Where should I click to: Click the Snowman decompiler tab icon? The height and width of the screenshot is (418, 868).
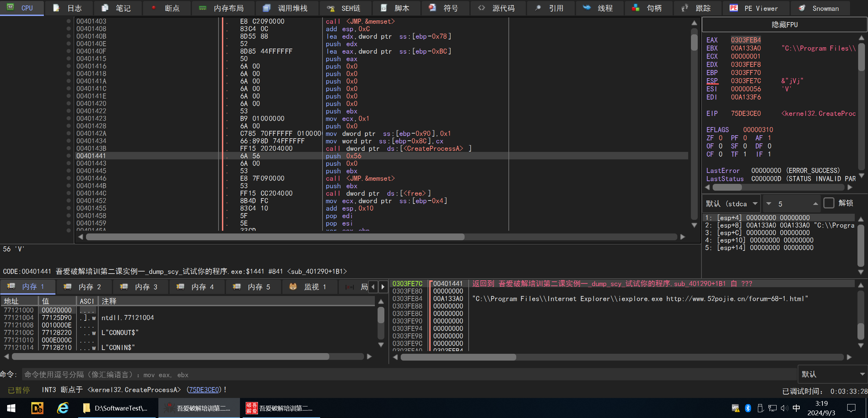[802, 8]
